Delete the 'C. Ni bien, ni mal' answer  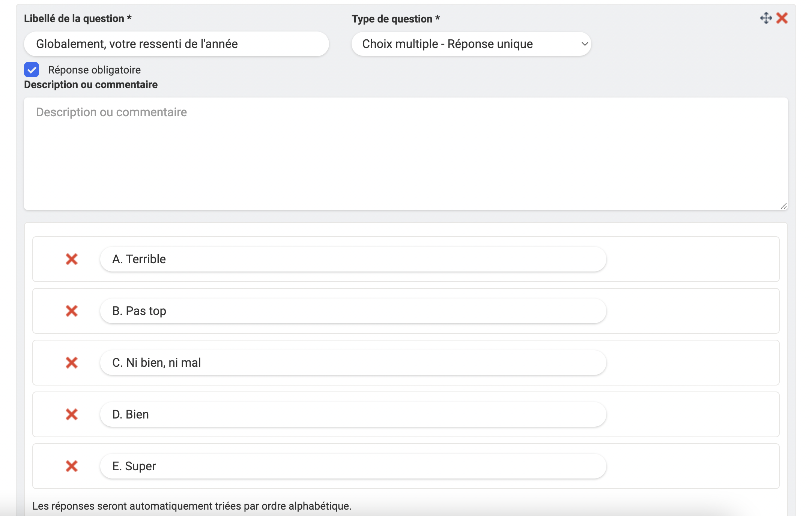71,363
